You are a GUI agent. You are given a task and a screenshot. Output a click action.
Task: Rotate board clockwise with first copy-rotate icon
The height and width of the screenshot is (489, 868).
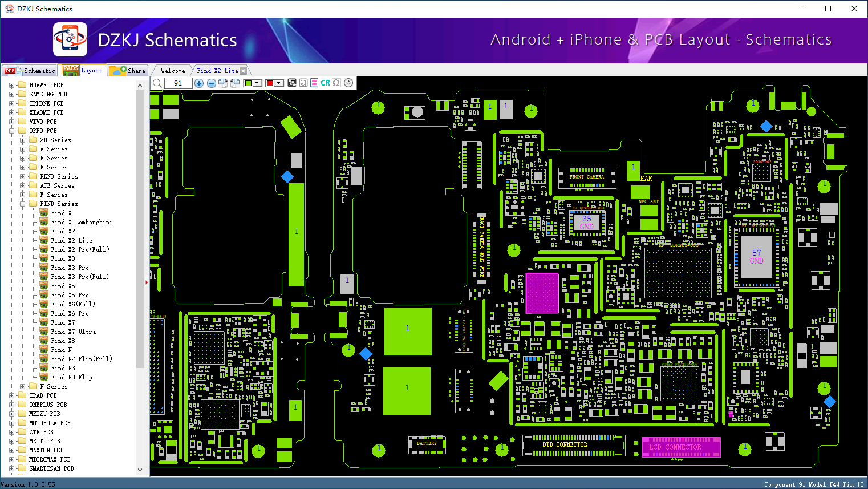(223, 83)
